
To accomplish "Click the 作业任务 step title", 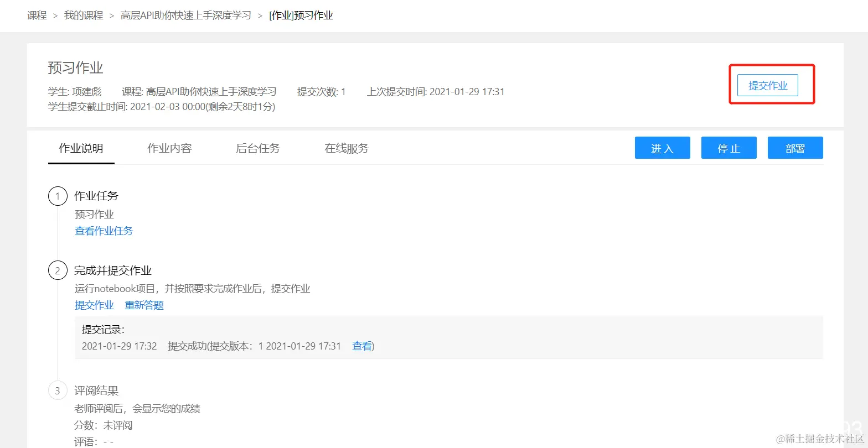I will pos(96,196).
